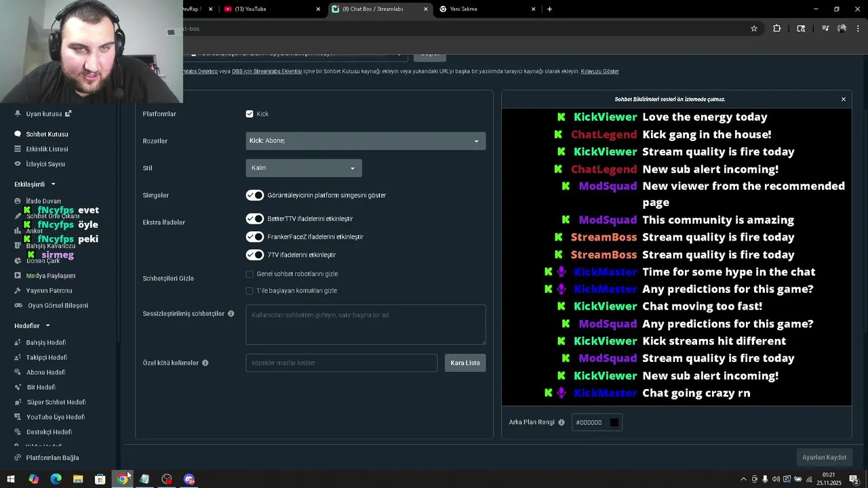Open Chrome from the taskbar
Viewport: 868px width, 488px height.
pyautogui.click(x=122, y=479)
